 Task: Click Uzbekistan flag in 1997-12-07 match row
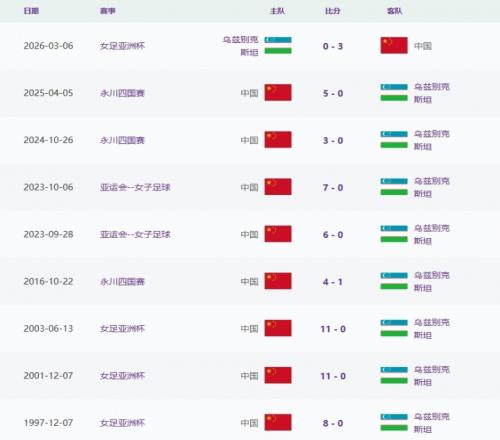[394, 422]
